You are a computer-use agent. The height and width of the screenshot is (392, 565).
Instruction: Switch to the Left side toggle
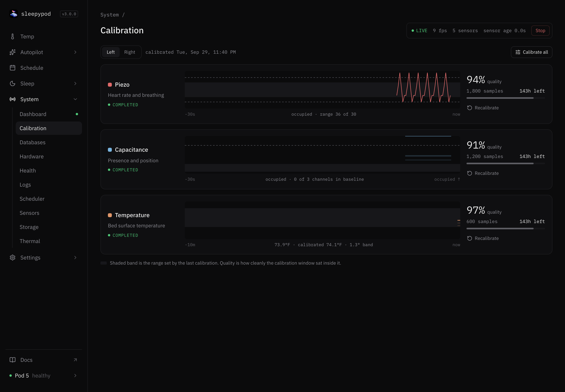tap(111, 52)
